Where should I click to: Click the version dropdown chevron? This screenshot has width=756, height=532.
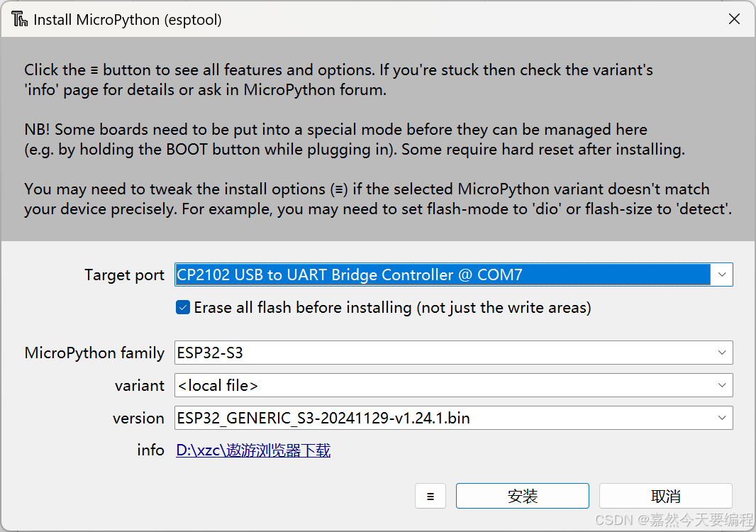(x=722, y=418)
